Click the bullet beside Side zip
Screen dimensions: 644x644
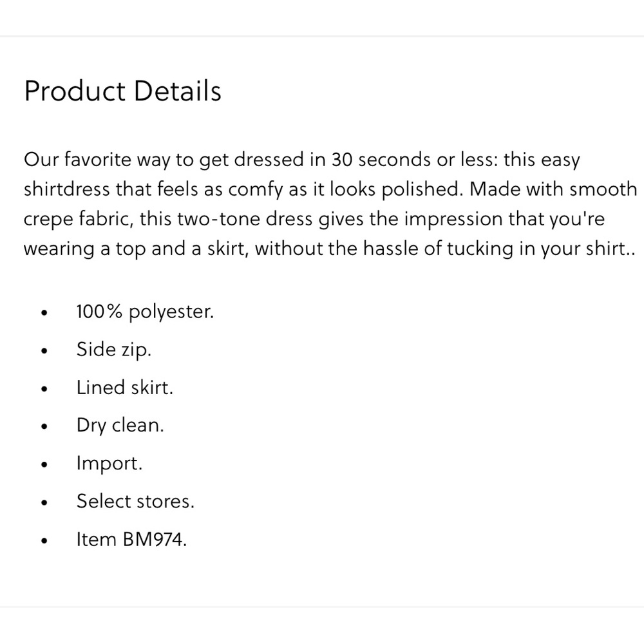44,351
